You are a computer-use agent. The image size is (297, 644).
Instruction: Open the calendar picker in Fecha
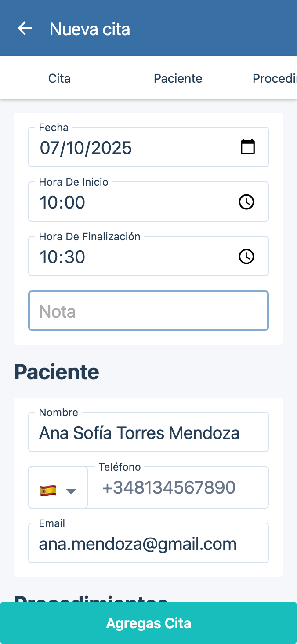click(x=248, y=147)
